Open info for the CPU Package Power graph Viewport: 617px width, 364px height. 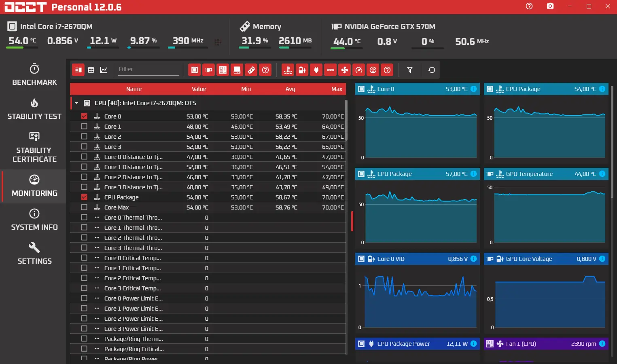pyautogui.click(x=473, y=344)
